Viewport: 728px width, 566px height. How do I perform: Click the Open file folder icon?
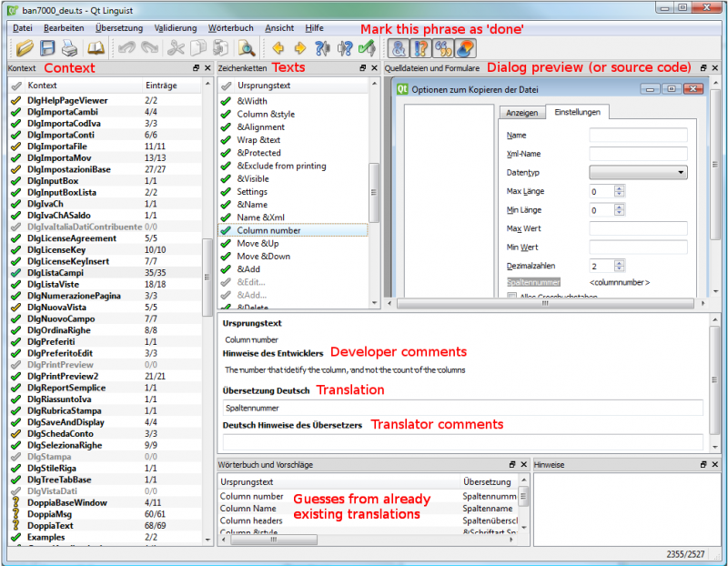[25, 48]
